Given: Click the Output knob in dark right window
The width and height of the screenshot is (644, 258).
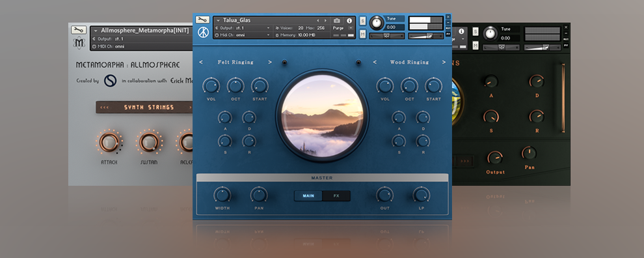Looking at the screenshot, I should (x=495, y=158).
